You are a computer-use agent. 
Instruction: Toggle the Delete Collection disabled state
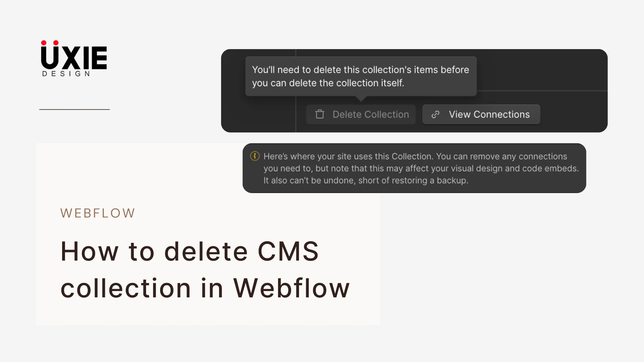point(361,114)
